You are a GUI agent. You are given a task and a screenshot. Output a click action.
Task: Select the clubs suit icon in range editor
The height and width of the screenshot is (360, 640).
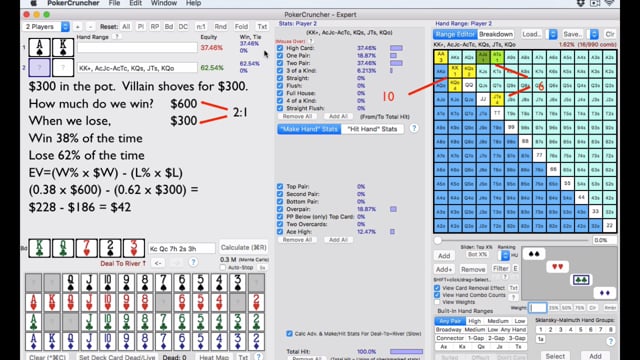(x=581, y=280)
